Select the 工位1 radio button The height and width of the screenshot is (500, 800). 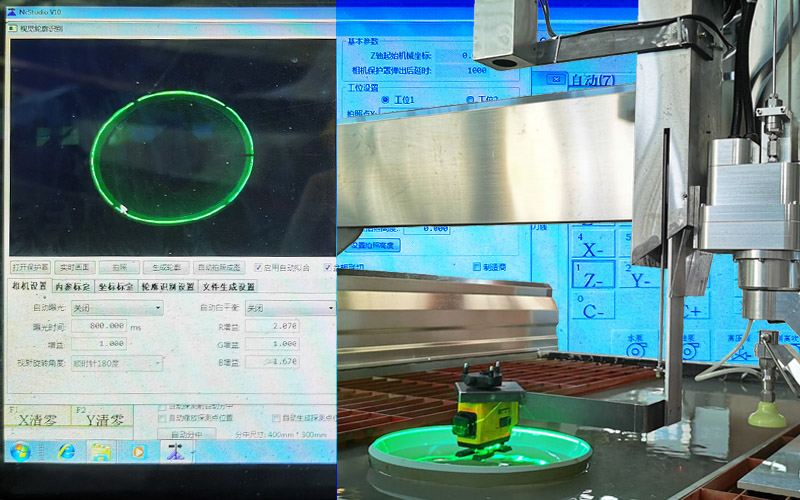[x=385, y=101]
